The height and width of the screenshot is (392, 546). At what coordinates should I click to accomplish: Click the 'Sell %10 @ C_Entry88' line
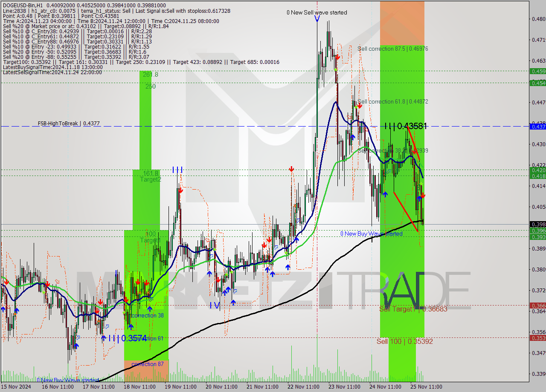[77, 41]
